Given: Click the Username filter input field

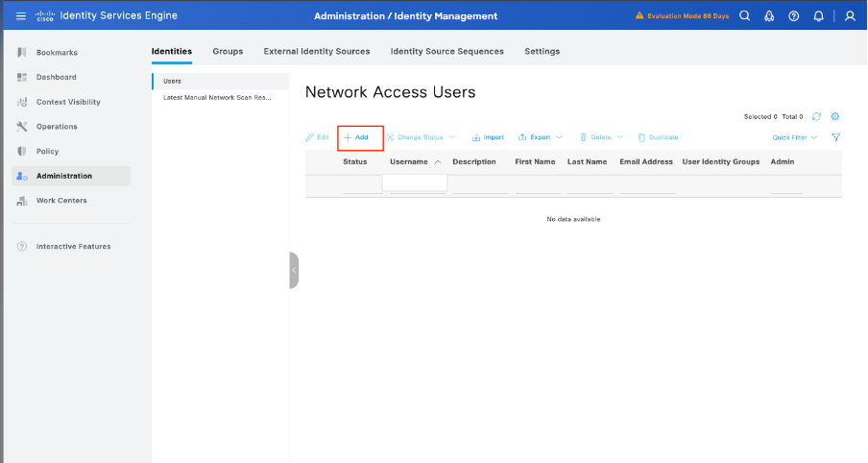Looking at the screenshot, I should point(415,183).
